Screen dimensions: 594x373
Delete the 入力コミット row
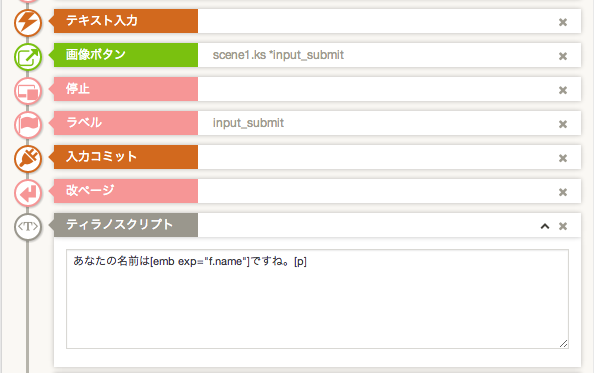[x=563, y=158]
